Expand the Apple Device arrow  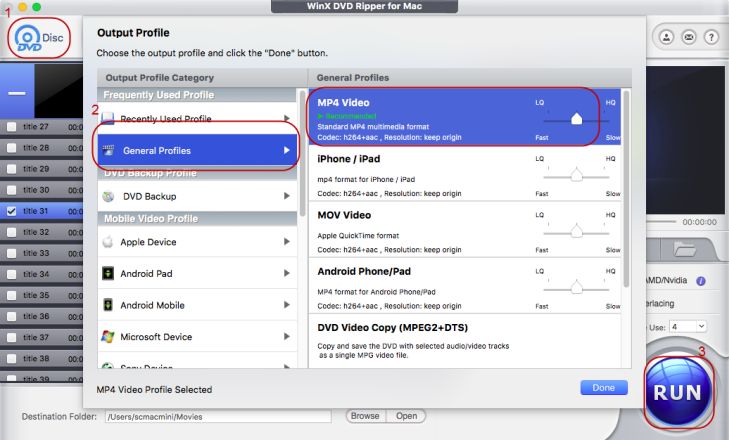(287, 241)
